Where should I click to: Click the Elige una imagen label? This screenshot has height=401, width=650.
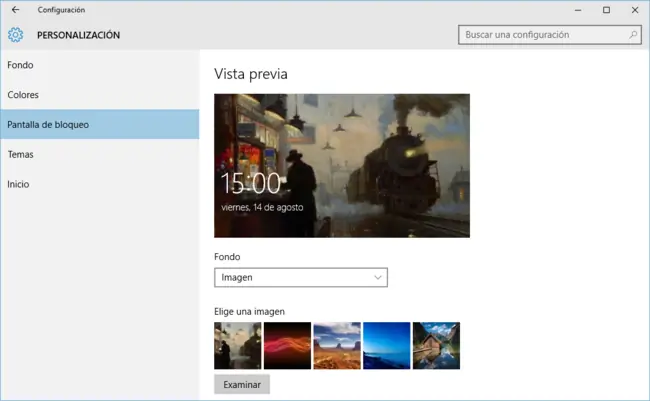tap(250, 311)
